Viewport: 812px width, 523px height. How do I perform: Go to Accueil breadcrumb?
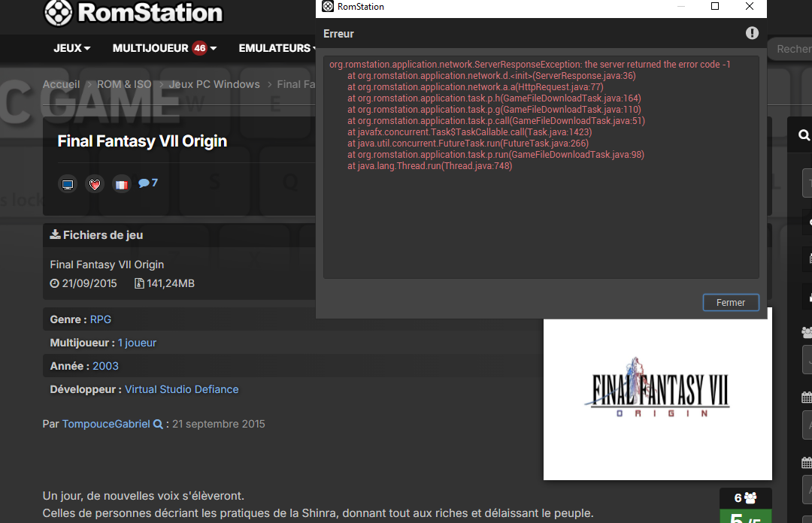[61, 84]
